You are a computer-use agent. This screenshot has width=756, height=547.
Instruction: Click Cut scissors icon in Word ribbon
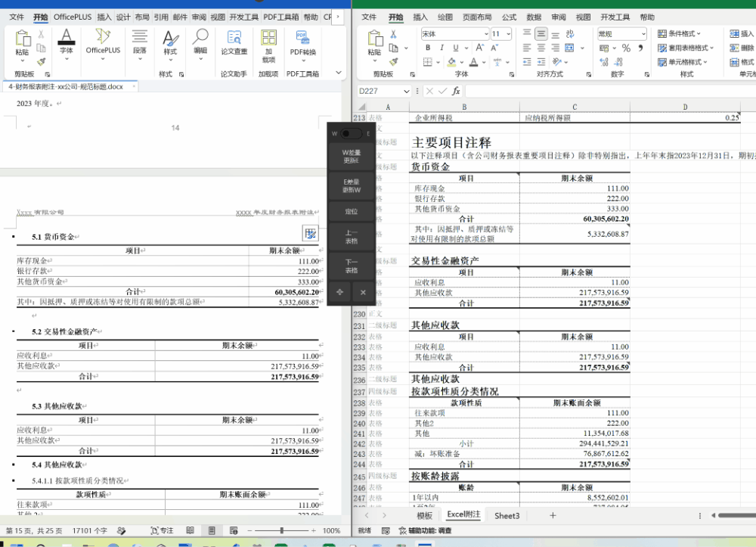42,34
